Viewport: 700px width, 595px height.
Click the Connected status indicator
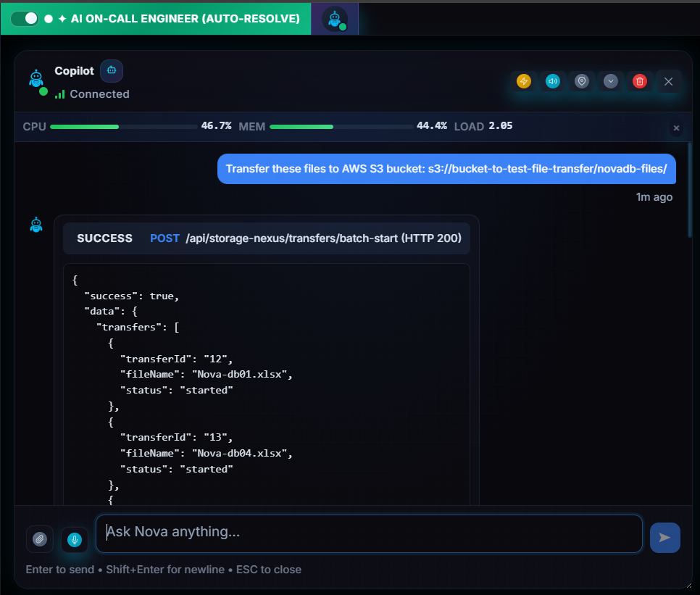[x=92, y=94]
